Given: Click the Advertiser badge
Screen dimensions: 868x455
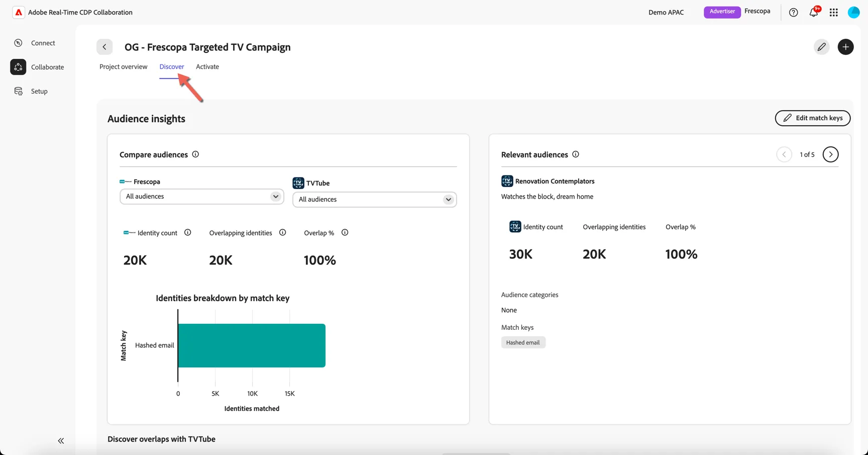Looking at the screenshot, I should tap(722, 12).
